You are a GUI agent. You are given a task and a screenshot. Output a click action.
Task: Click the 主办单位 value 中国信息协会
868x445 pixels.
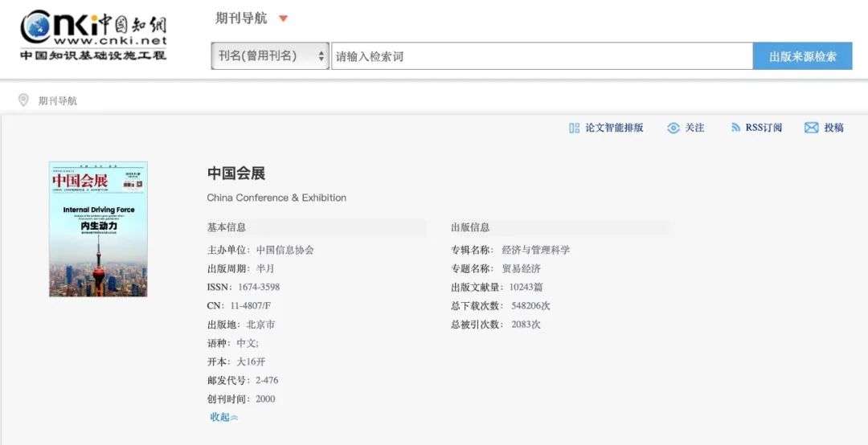pyautogui.click(x=285, y=250)
